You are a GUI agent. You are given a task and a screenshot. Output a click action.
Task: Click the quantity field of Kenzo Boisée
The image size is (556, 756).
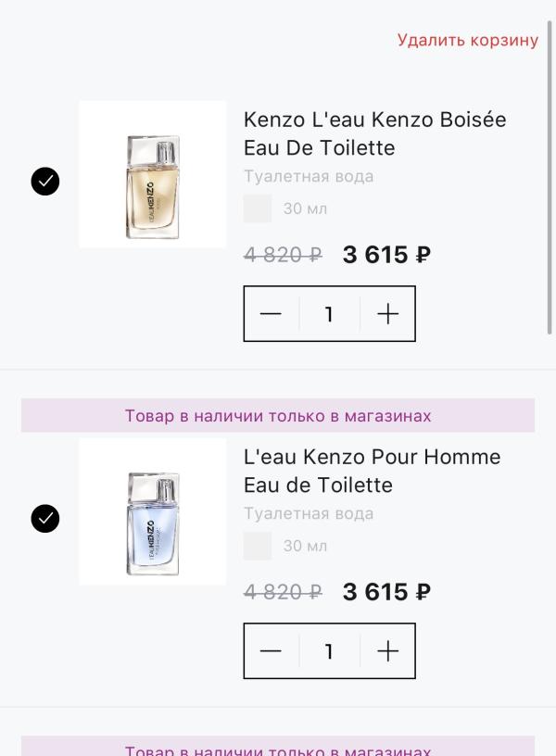(x=329, y=314)
